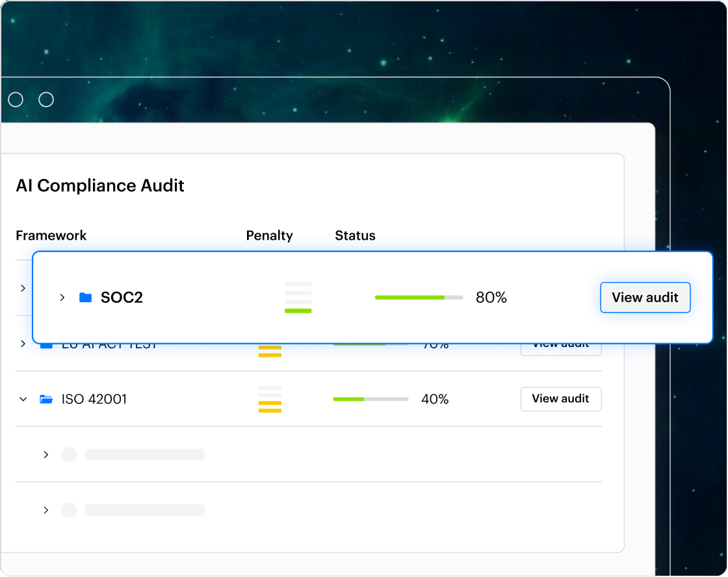Image resolution: width=728 pixels, height=577 pixels.
Task: Expand the SOC2 framework row
Action: pos(62,297)
